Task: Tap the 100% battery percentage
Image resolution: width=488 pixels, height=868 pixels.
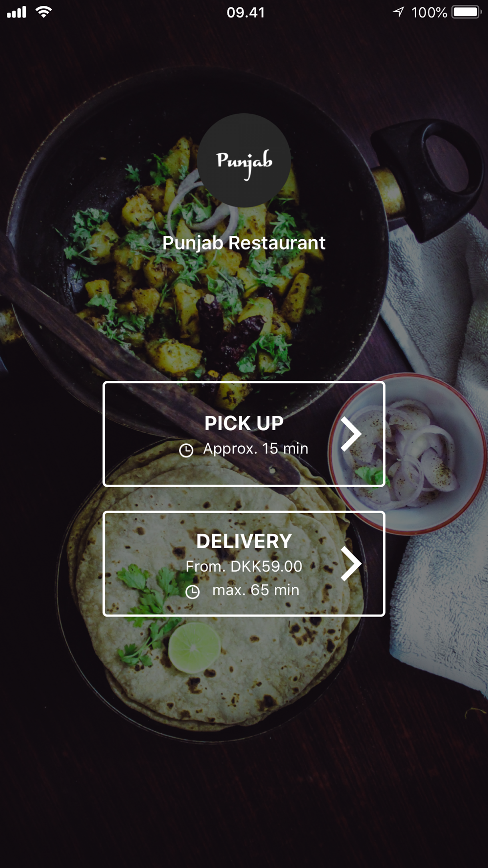Action: click(x=429, y=12)
